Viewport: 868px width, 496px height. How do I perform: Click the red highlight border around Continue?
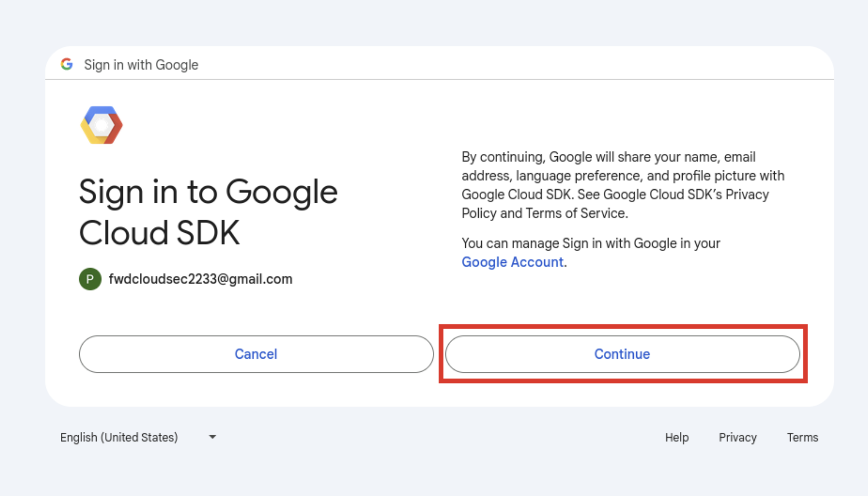[x=623, y=327]
